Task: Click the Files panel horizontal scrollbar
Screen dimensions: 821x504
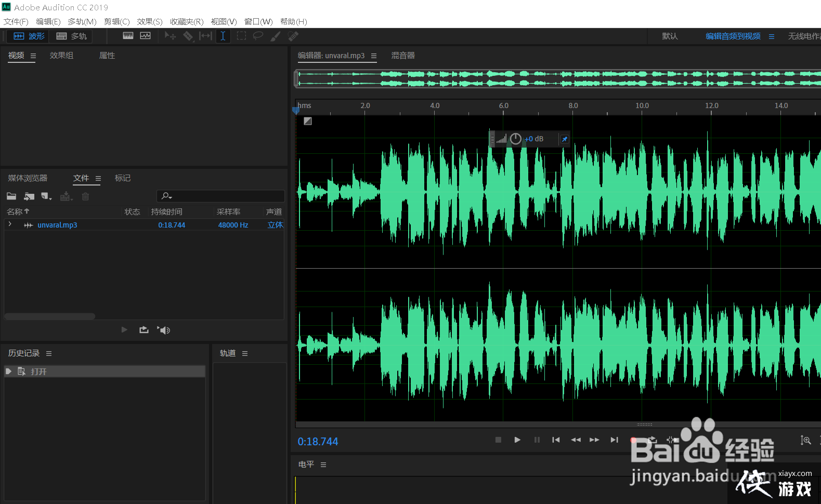Action: point(50,316)
